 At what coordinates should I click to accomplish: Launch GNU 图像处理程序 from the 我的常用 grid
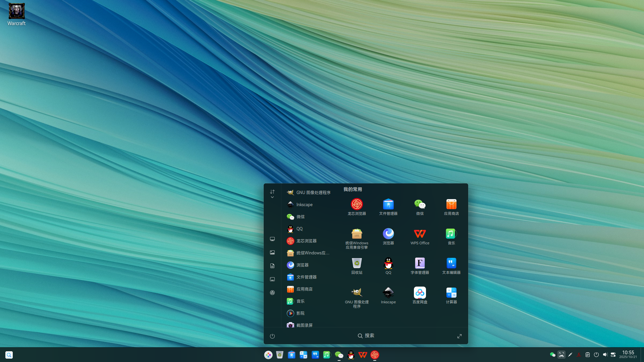coord(357,297)
